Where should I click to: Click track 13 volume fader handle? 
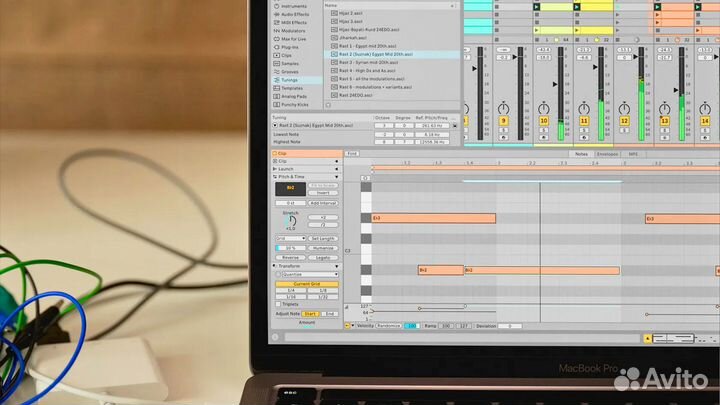[x=676, y=90]
